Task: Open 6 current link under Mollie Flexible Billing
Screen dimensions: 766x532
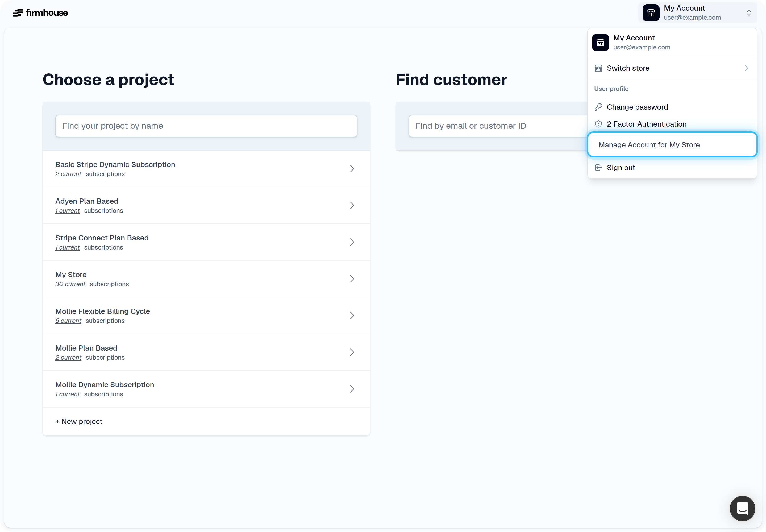Action: [68, 321]
